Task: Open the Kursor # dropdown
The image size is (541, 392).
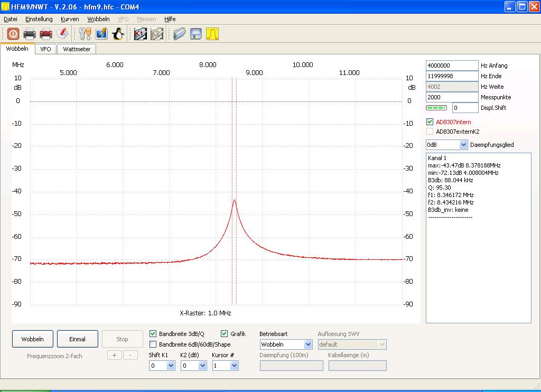Action: [x=234, y=366]
